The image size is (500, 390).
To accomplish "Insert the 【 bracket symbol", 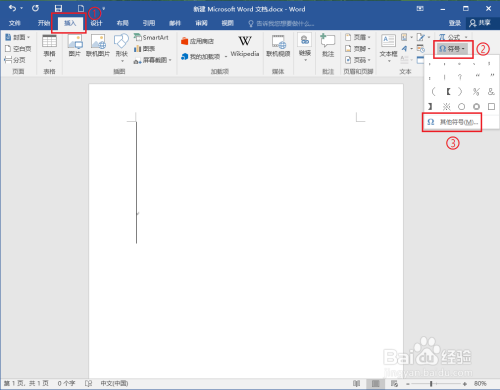I will coord(448,92).
